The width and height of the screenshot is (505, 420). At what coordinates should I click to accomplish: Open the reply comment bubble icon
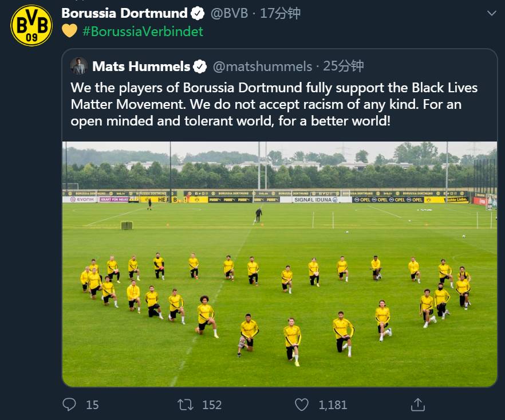coord(69,405)
